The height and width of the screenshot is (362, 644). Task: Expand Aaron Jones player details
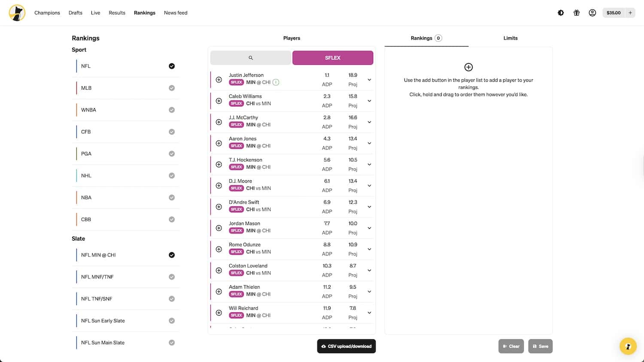[x=369, y=143]
